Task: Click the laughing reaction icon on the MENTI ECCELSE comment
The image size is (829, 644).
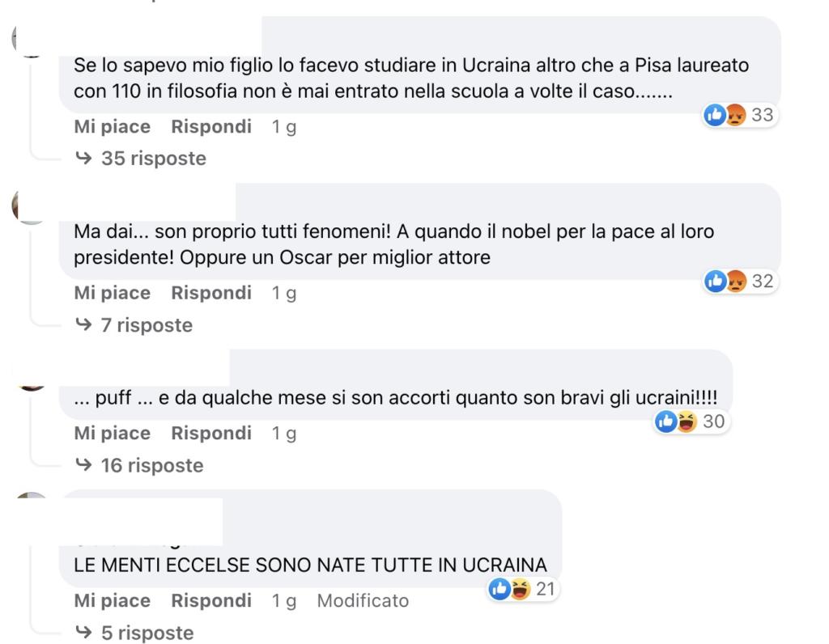Action: (520, 589)
